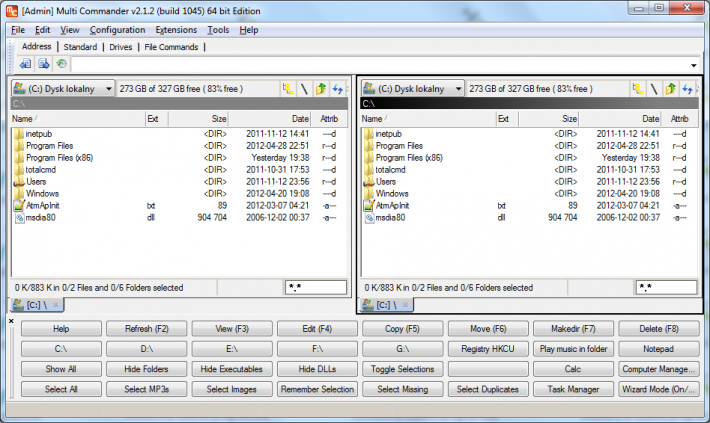The height and width of the screenshot is (423, 710).
Task: Click the Play music in folder button
Action: click(573, 349)
